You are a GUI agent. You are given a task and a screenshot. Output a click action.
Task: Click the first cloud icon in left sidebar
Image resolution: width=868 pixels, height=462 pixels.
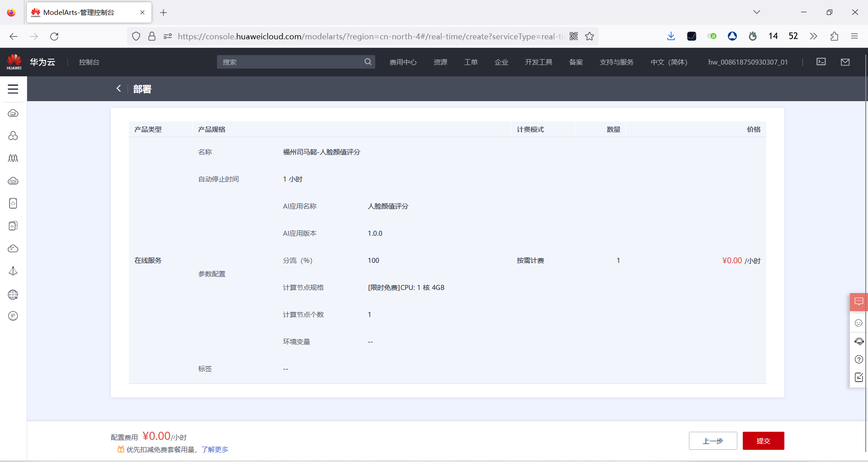[x=13, y=113]
